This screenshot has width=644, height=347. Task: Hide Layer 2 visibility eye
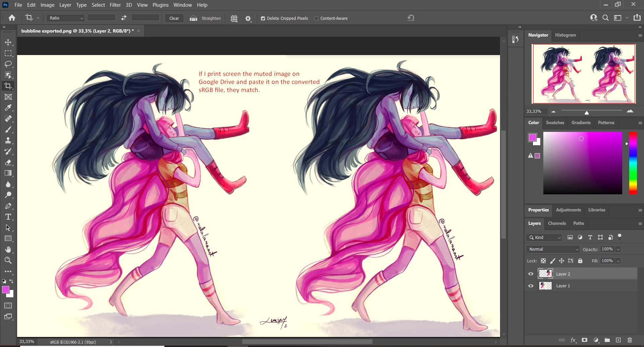(531, 274)
